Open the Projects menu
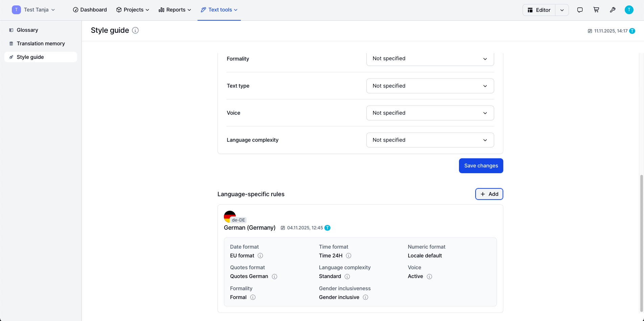Viewport: 644px width, 321px height. click(133, 10)
